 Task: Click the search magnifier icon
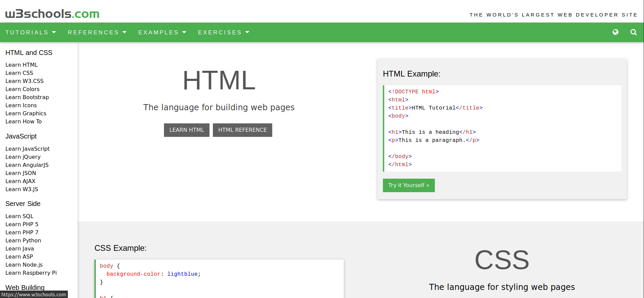point(634,32)
